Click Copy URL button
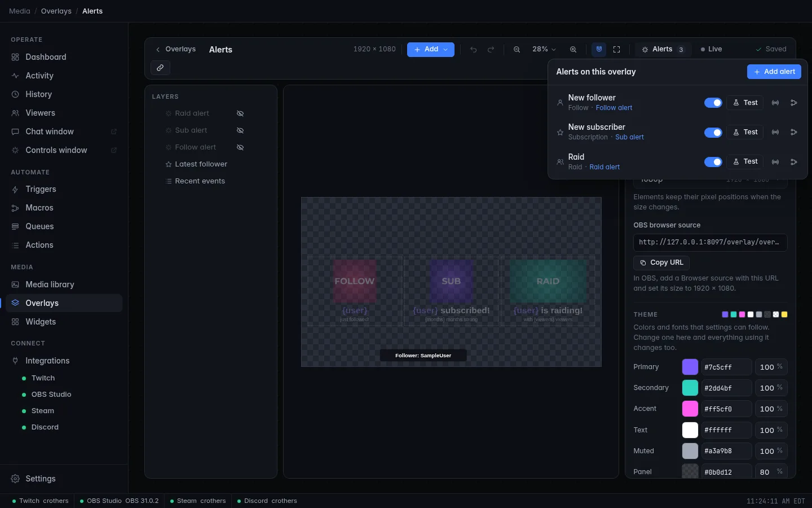The image size is (812, 508). click(x=661, y=262)
